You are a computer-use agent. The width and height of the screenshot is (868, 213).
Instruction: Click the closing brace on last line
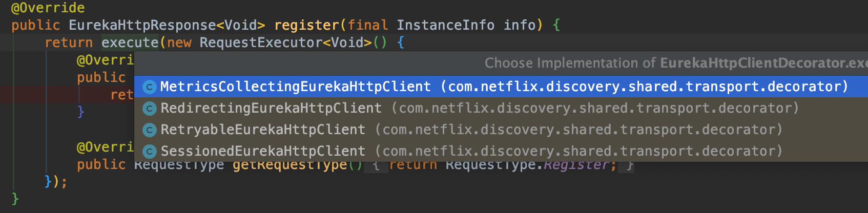(x=15, y=199)
